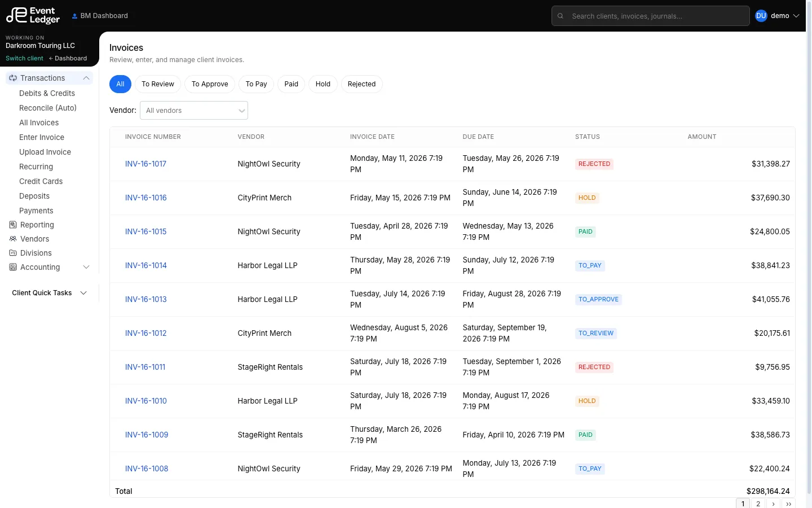Jump to the last page arrows
The width and height of the screenshot is (812, 508).
click(x=788, y=503)
